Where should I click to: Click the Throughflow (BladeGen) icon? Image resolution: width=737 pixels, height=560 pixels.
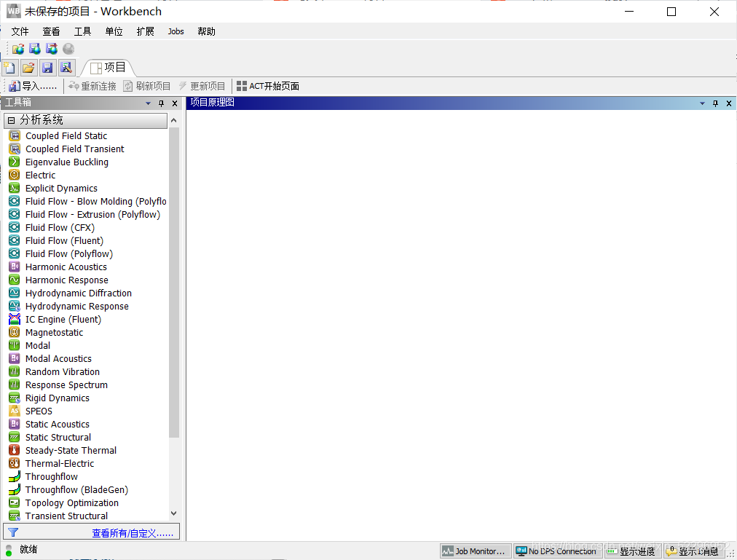point(15,490)
